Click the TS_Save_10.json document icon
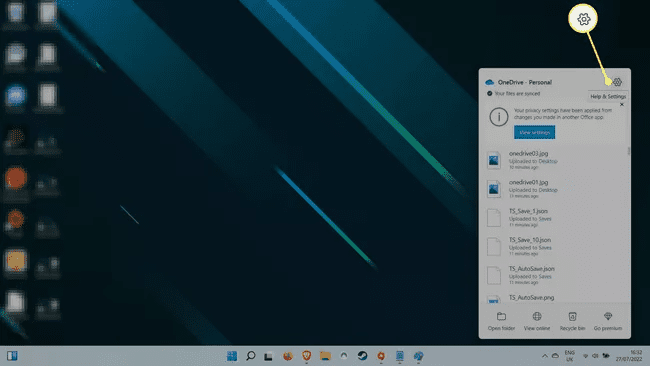 coord(494,247)
